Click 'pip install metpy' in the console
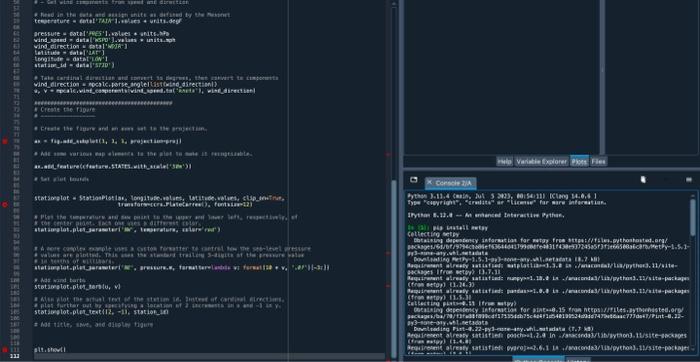The image size is (700, 362). [x=460, y=228]
